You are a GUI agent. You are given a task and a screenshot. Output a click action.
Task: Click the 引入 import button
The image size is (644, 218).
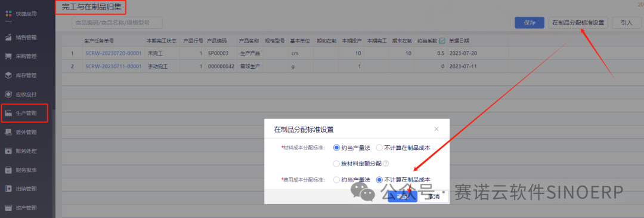[x=627, y=23]
